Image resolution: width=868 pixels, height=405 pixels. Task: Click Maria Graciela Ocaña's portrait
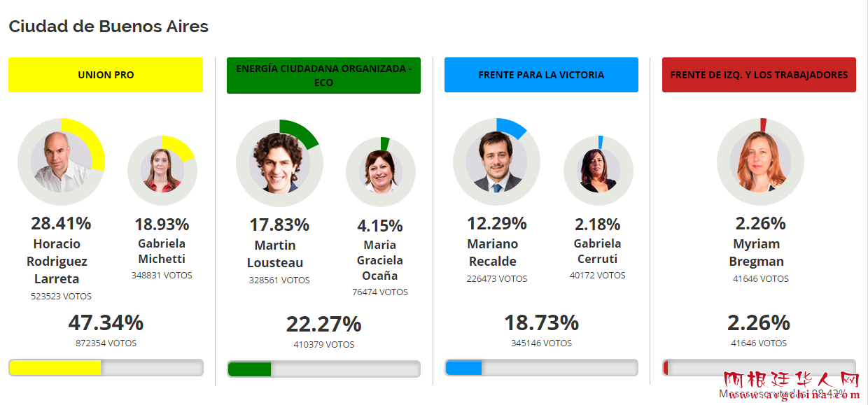point(380,172)
